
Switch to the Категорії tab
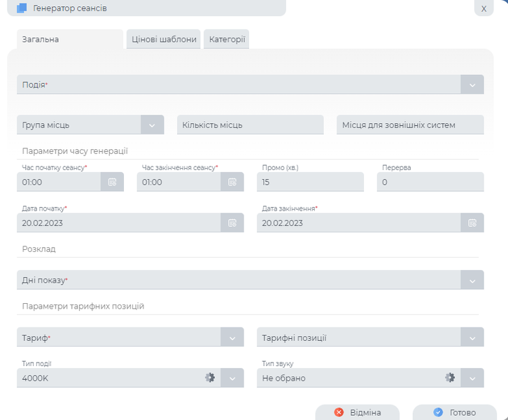pyautogui.click(x=227, y=39)
